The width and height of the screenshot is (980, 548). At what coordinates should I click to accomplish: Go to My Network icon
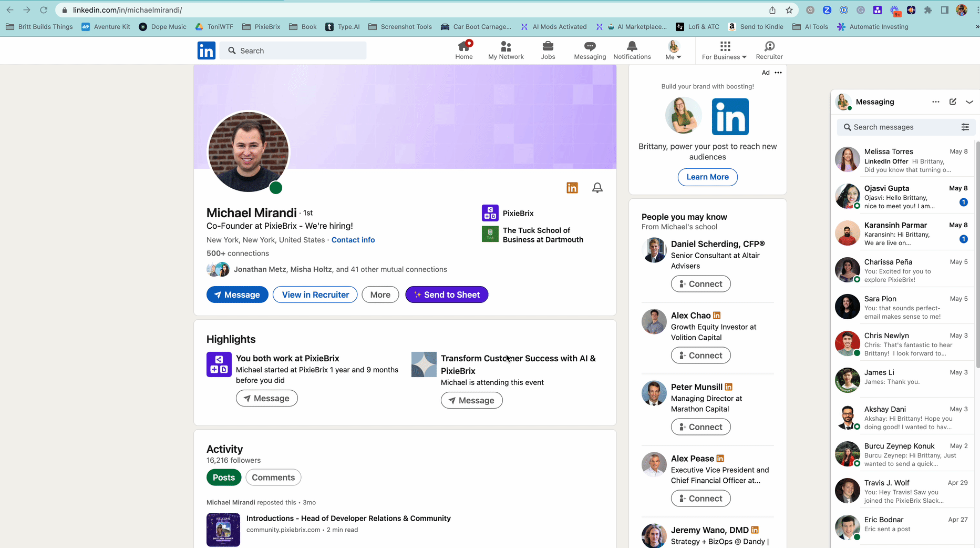506,50
